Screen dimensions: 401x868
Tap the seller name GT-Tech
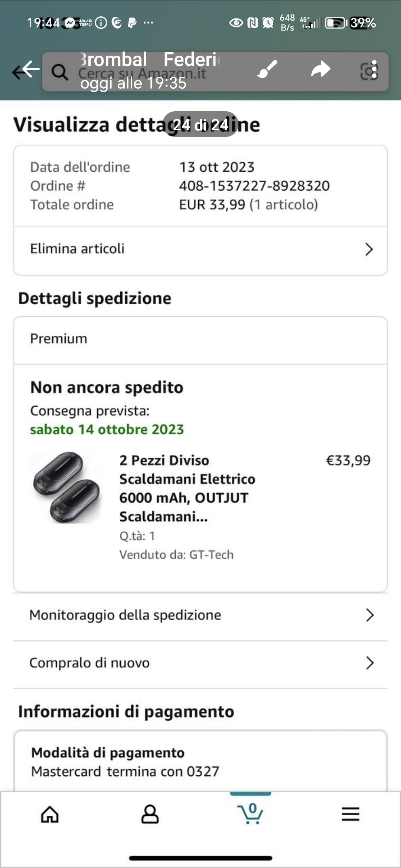[211, 555]
